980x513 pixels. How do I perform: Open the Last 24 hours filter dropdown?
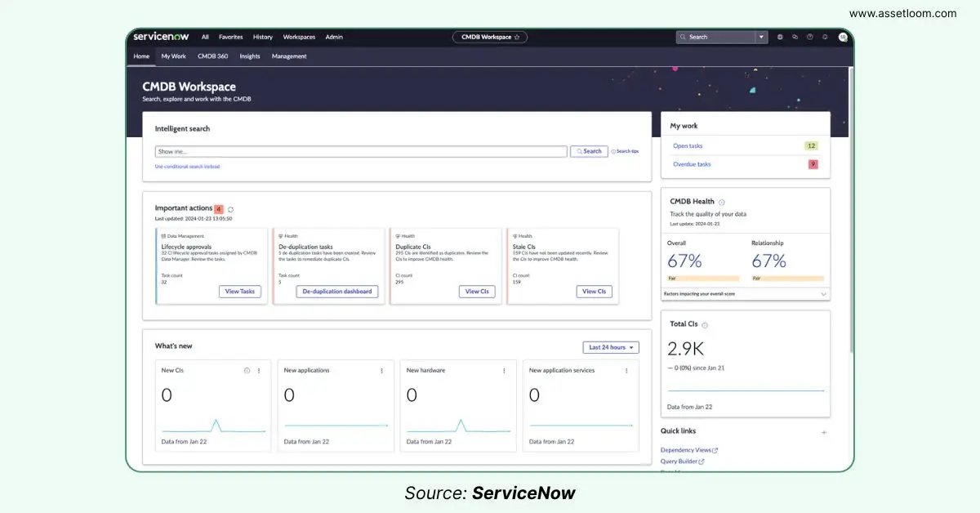[x=611, y=347]
